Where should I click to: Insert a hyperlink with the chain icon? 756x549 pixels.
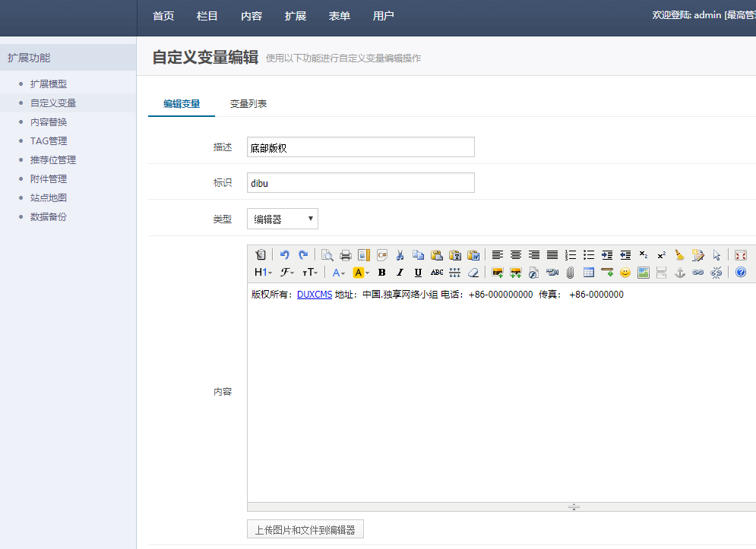pos(697,273)
